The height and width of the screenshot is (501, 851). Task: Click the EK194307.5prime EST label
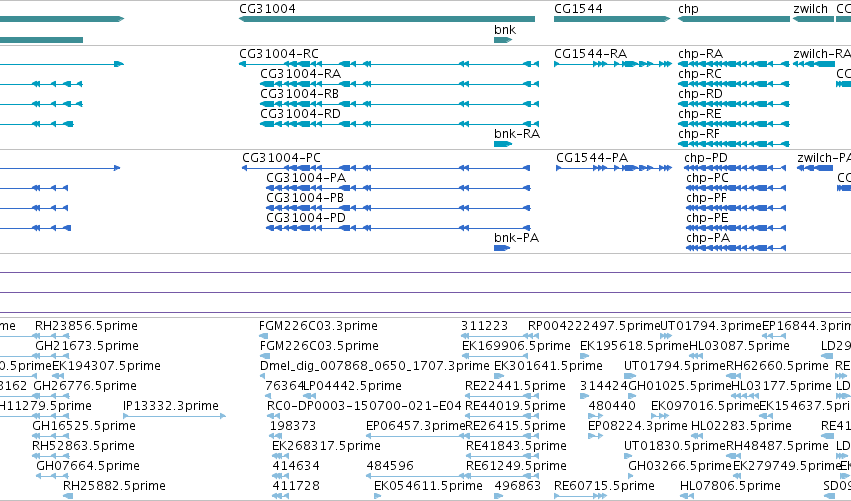(106, 366)
